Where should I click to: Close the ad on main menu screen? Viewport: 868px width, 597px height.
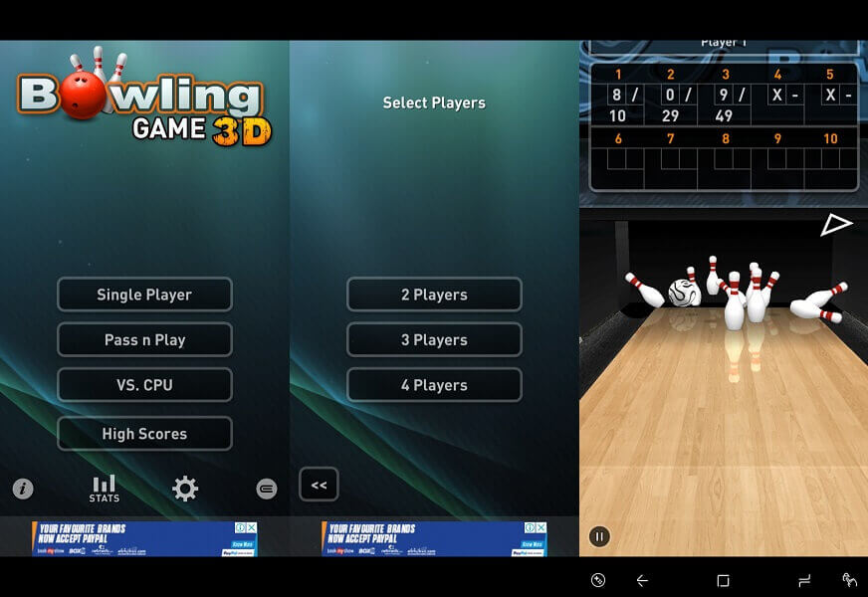click(x=252, y=527)
